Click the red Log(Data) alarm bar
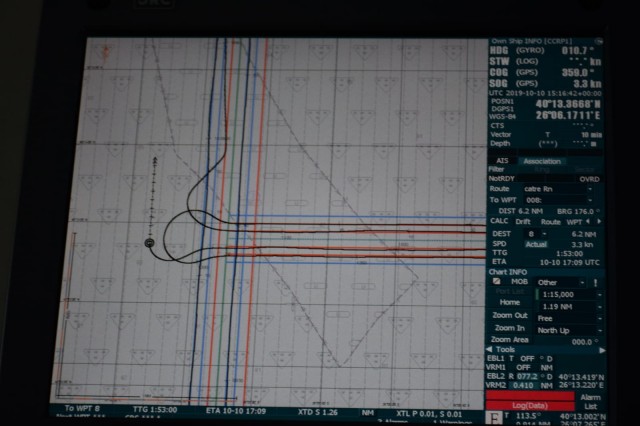Image resolution: width=640 pixels, height=426 pixels. click(x=532, y=405)
